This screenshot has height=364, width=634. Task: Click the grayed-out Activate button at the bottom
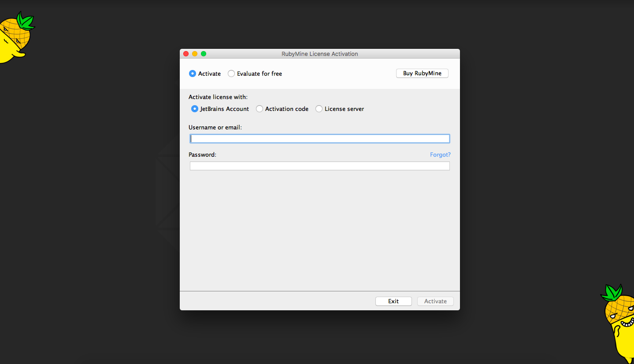point(435,301)
